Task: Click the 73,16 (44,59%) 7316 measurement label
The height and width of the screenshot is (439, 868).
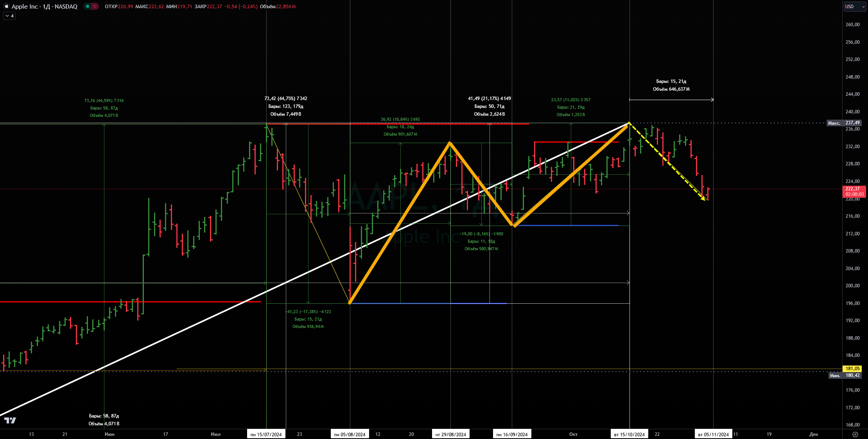Action: pyautogui.click(x=104, y=100)
